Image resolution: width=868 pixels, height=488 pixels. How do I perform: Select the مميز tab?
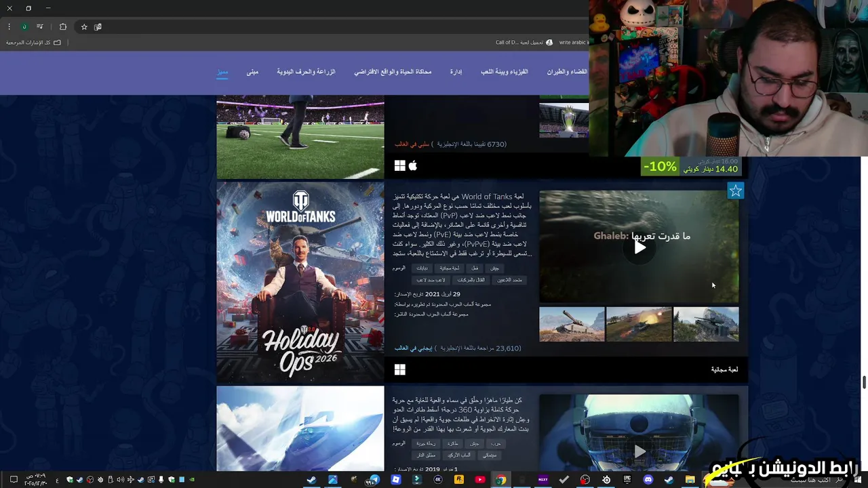[222, 72]
